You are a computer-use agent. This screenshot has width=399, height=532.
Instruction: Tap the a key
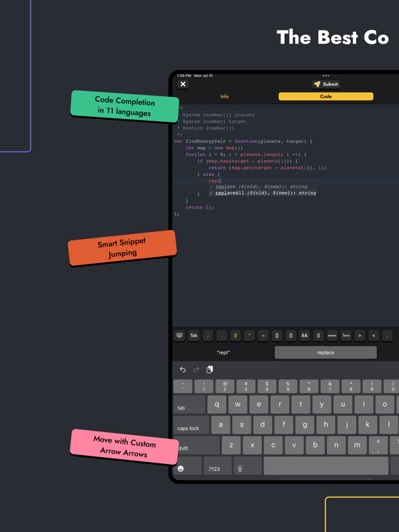click(x=220, y=425)
